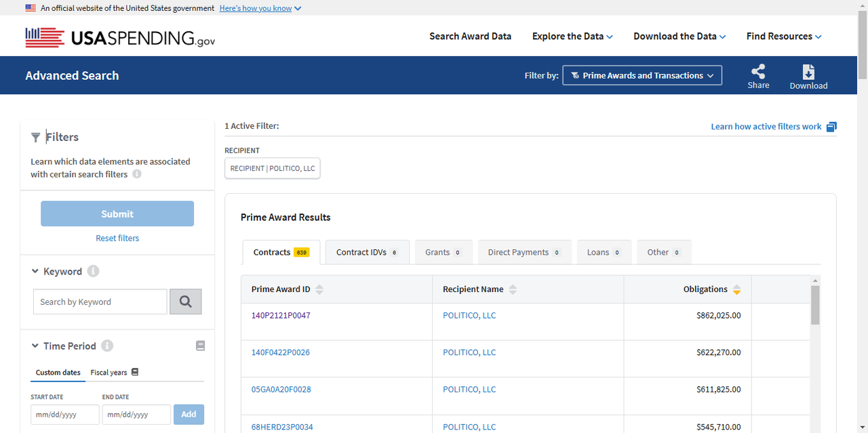Open award 68HERD23P0034
Viewport: 868px width, 433px height.
(282, 427)
